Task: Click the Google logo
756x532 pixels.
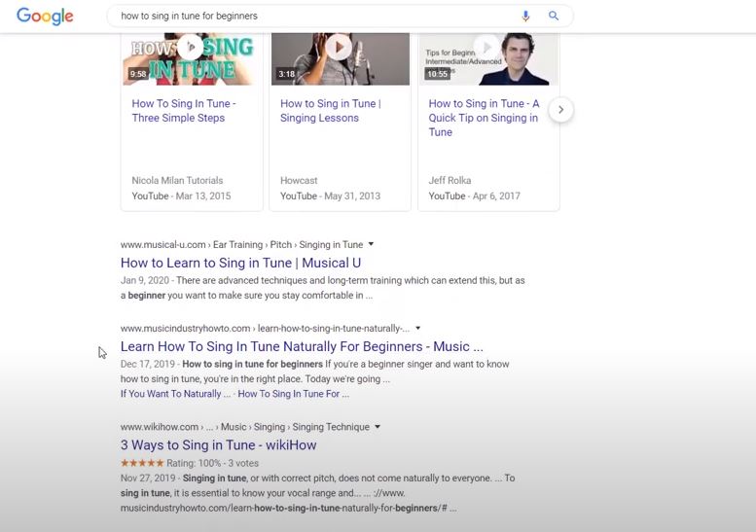Action: pyautogui.click(x=45, y=16)
